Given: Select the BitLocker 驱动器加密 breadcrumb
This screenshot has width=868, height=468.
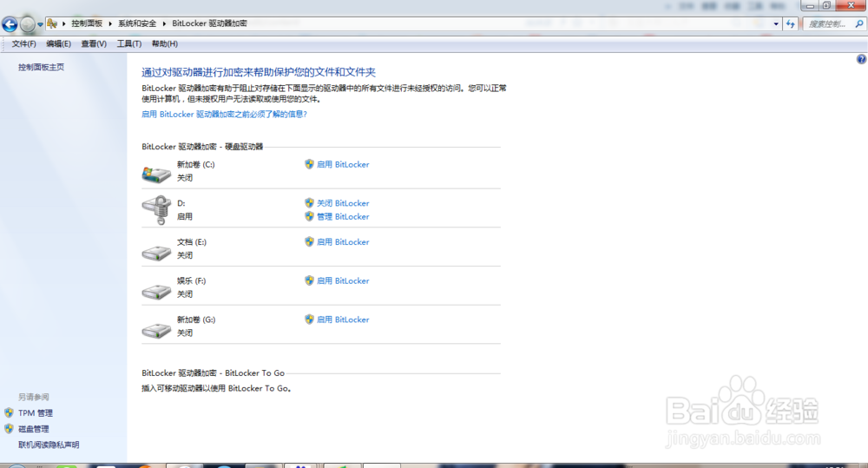Looking at the screenshot, I should pyautogui.click(x=209, y=23).
